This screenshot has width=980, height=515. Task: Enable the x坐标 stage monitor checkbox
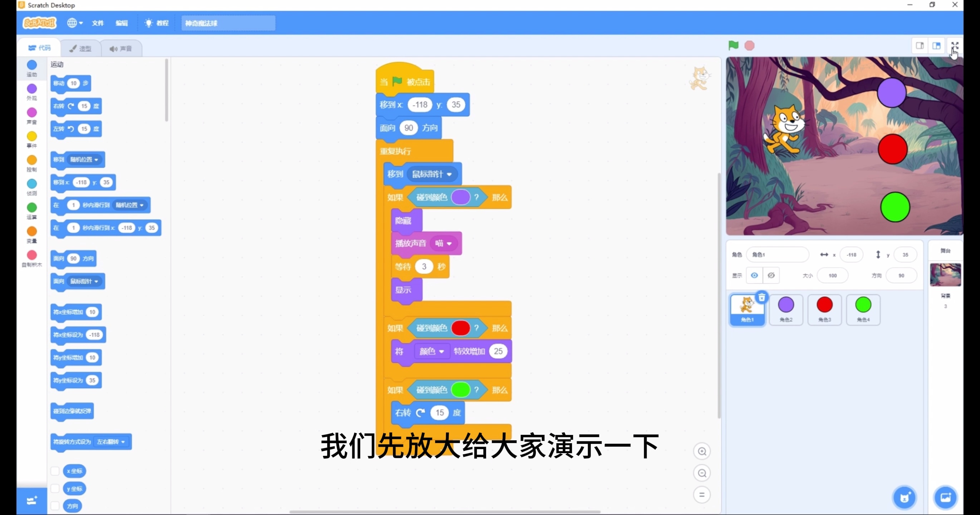click(55, 471)
